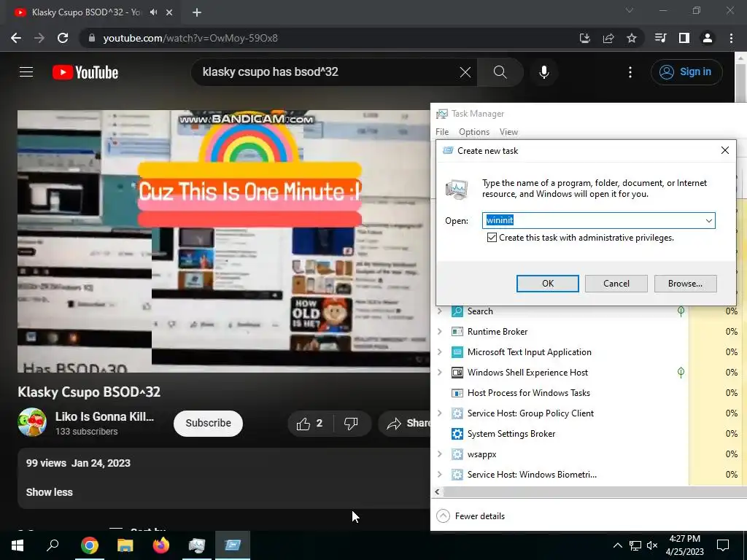Clear the YouTube search box text
747x560 pixels.
tap(465, 72)
